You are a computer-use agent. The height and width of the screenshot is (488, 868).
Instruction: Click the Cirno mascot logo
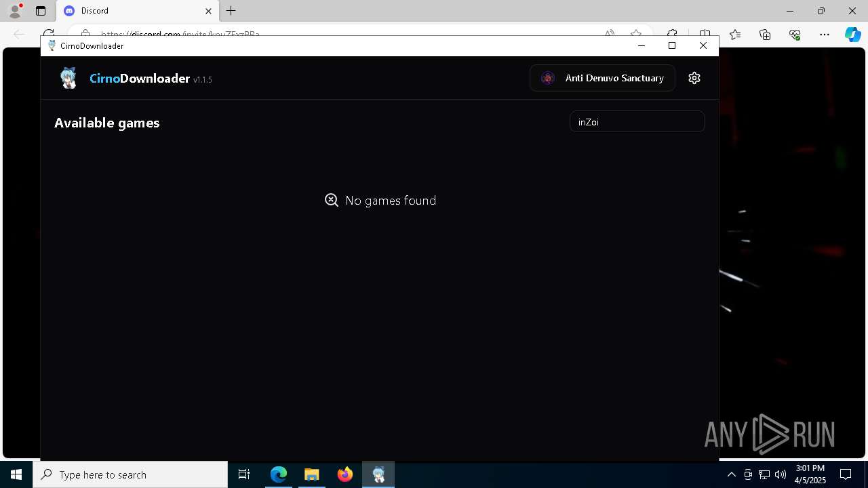click(68, 78)
